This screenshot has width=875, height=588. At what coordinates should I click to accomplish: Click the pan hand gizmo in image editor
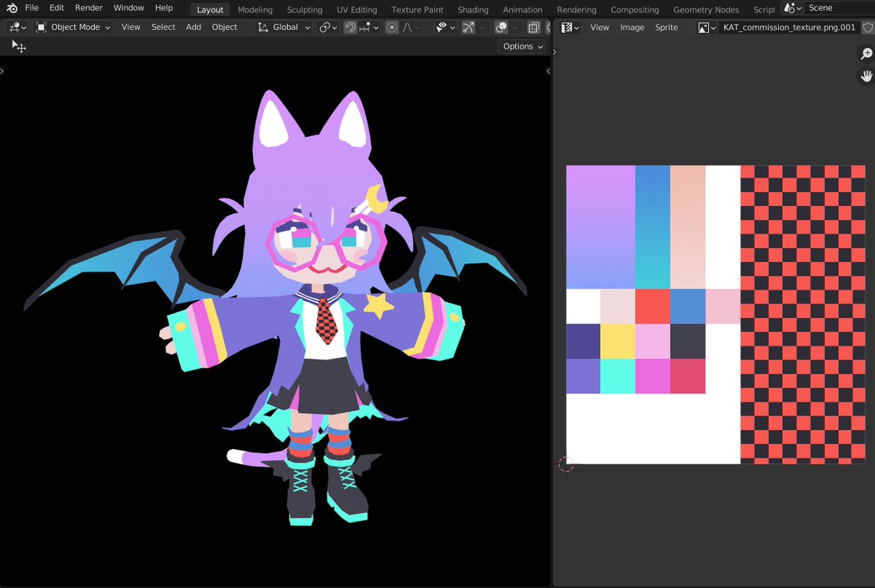(x=866, y=75)
